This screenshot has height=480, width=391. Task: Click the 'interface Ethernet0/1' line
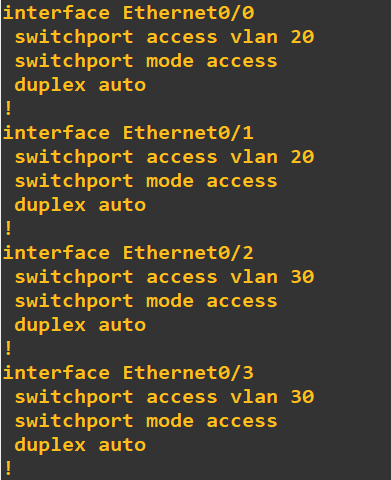click(129, 133)
